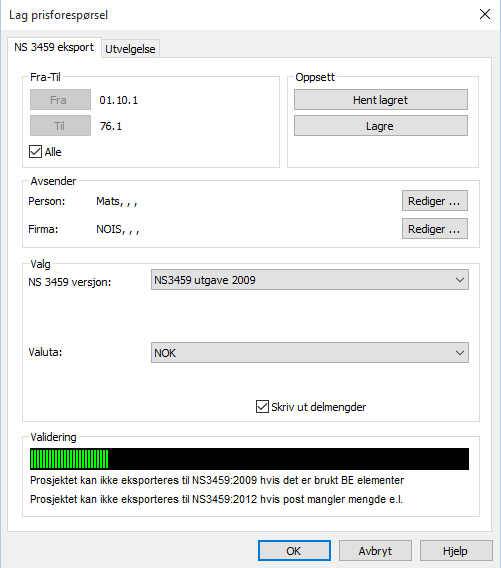
Task: Click the Fra button
Action: (x=60, y=100)
